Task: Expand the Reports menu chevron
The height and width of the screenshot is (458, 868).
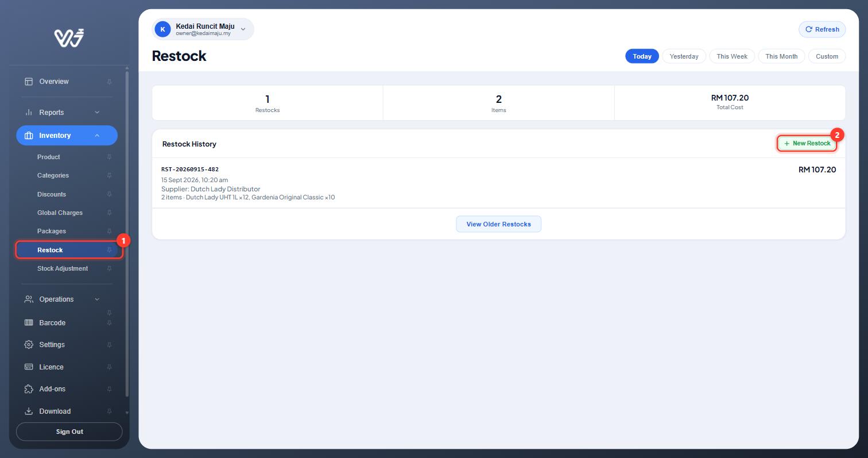Action: tap(97, 113)
